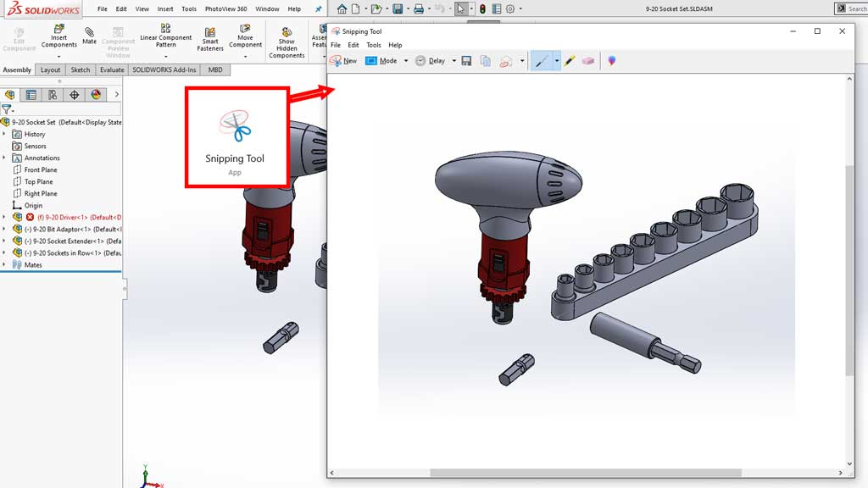Pick the Eraser in Snipping Tool

587,60
